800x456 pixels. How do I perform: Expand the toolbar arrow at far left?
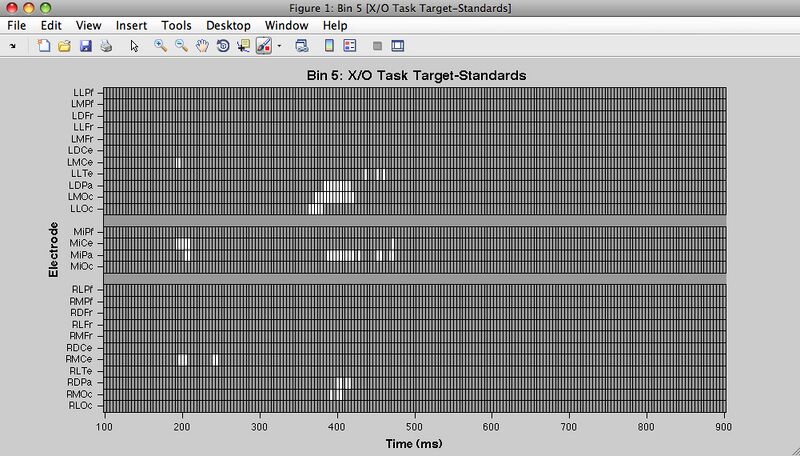(x=13, y=46)
